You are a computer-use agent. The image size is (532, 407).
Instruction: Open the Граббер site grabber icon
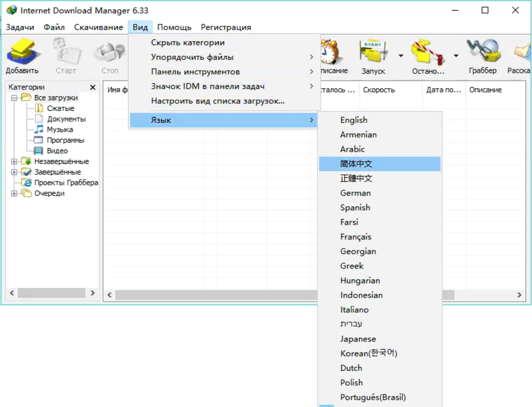pyautogui.click(x=483, y=51)
